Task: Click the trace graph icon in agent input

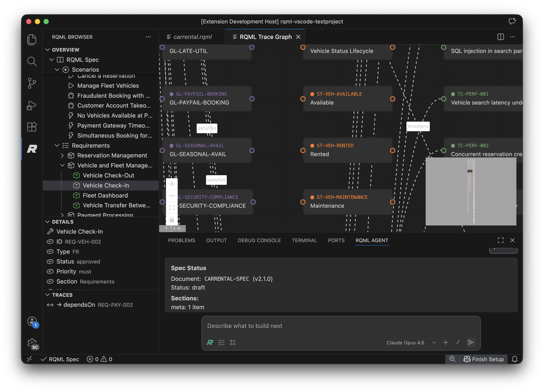Action: 232,343
